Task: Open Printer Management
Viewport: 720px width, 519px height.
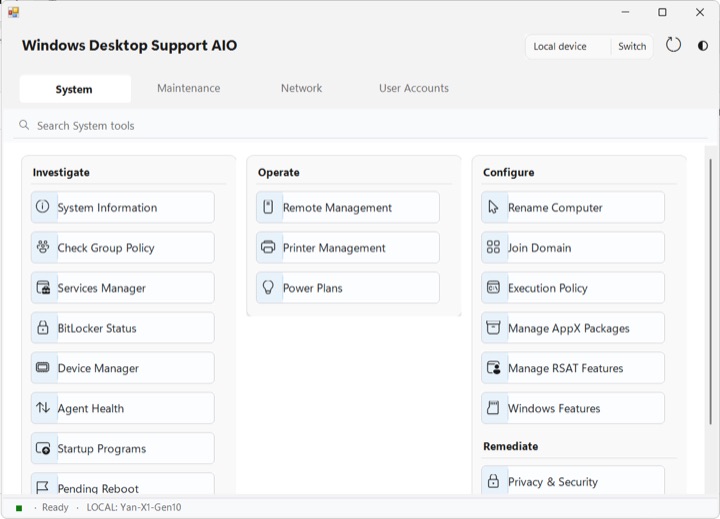Action: coord(348,247)
